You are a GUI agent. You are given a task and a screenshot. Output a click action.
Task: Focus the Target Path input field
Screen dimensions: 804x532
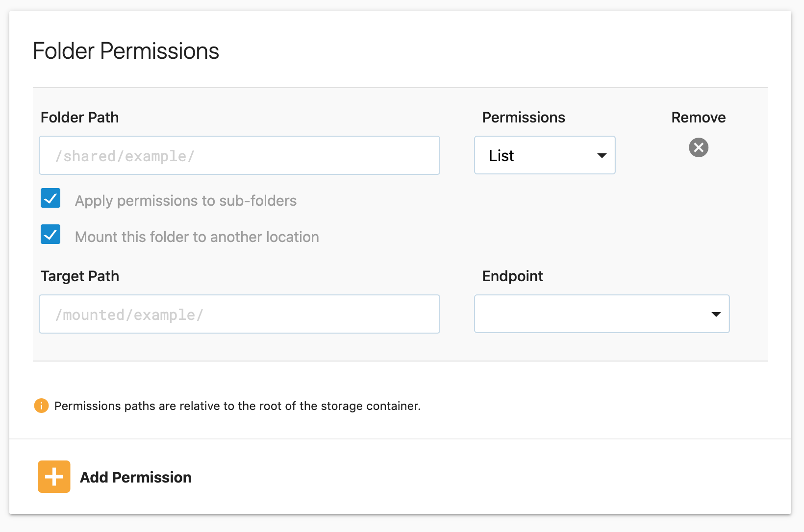(x=239, y=314)
